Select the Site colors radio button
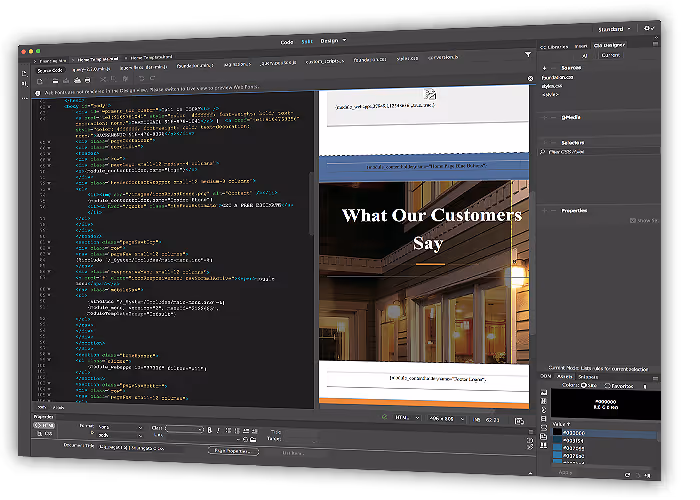 (x=583, y=385)
